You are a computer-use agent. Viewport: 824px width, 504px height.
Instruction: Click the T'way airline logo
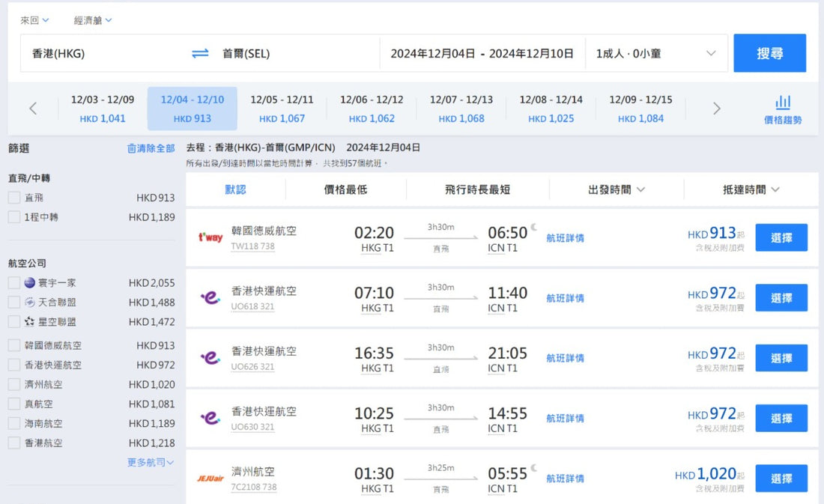click(x=210, y=237)
